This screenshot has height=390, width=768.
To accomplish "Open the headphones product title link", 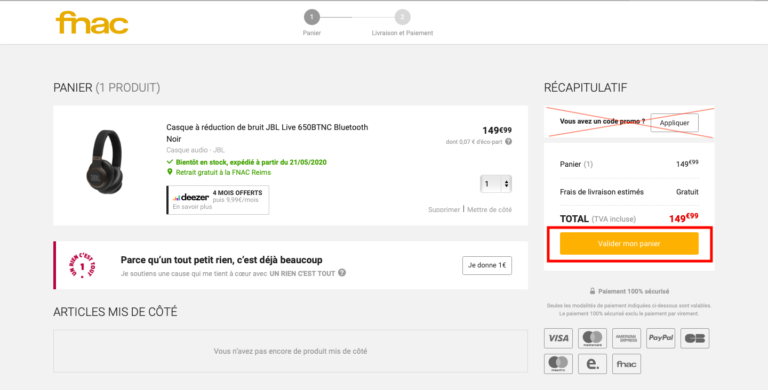I will 267,133.
